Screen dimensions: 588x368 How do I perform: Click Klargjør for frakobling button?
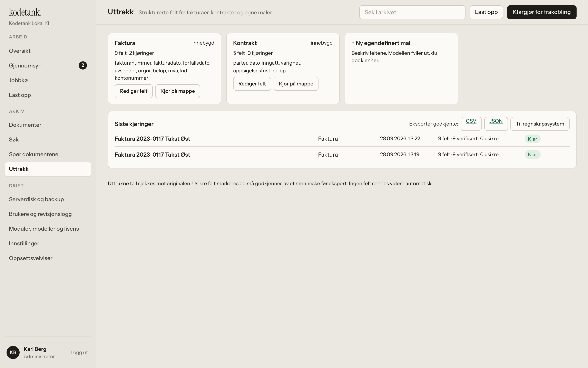(542, 12)
